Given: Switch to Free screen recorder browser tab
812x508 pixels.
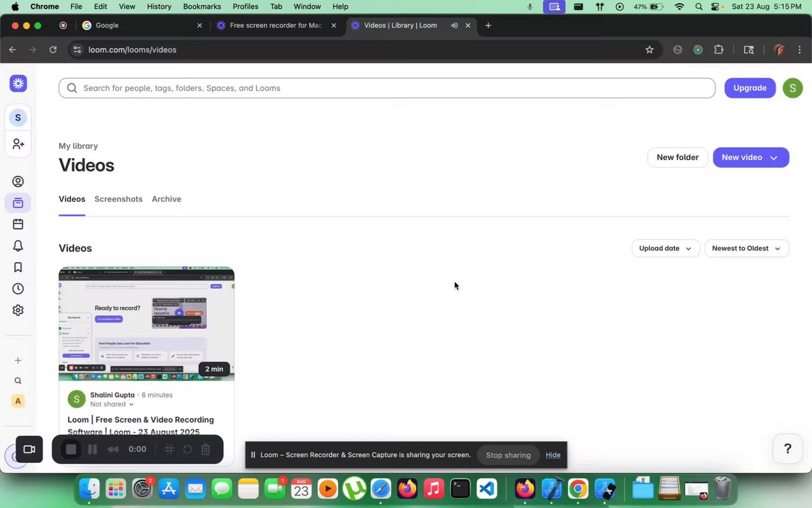Looking at the screenshot, I should coord(275,25).
